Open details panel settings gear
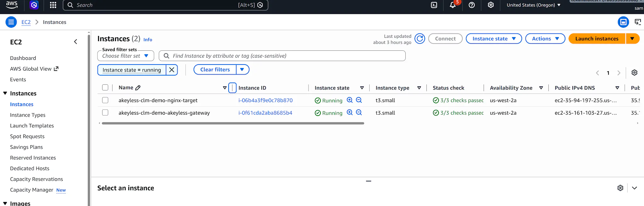 (x=620, y=188)
